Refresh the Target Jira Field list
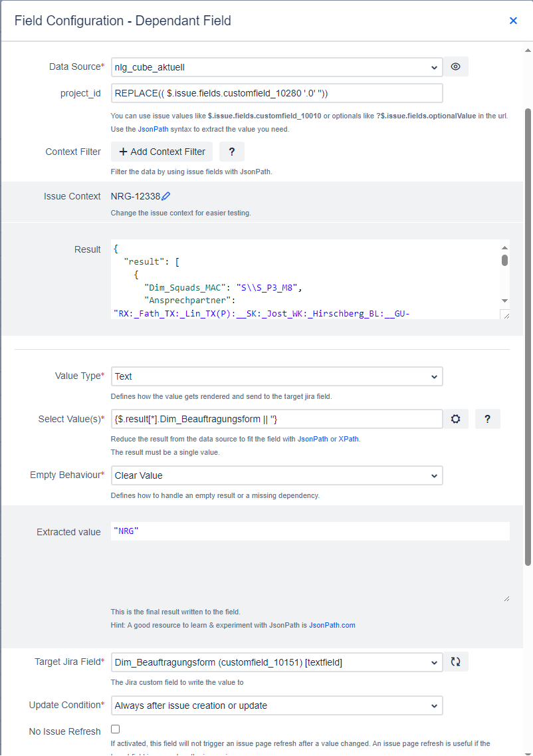 pyautogui.click(x=455, y=662)
